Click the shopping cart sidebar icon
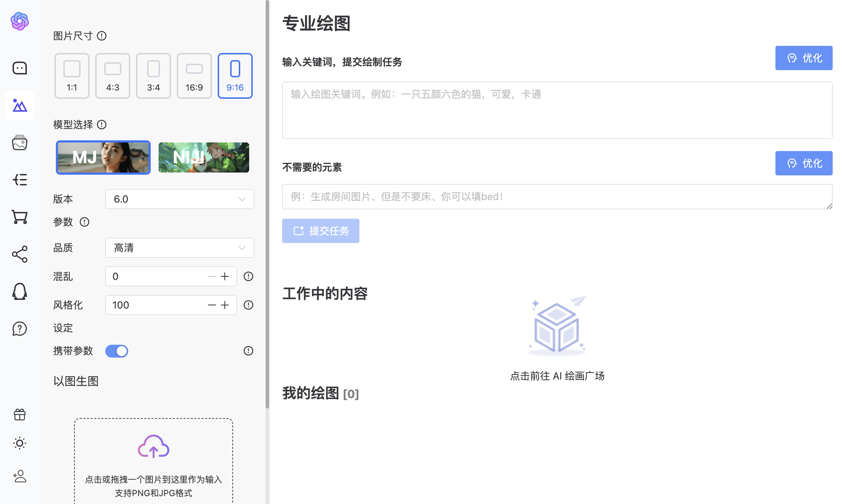 click(x=20, y=217)
